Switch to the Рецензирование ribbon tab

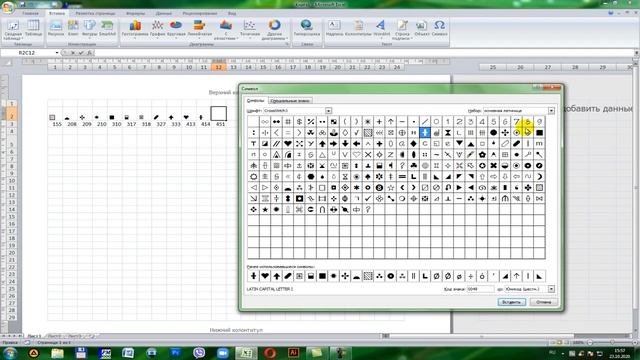pyautogui.click(x=200, y=13)
